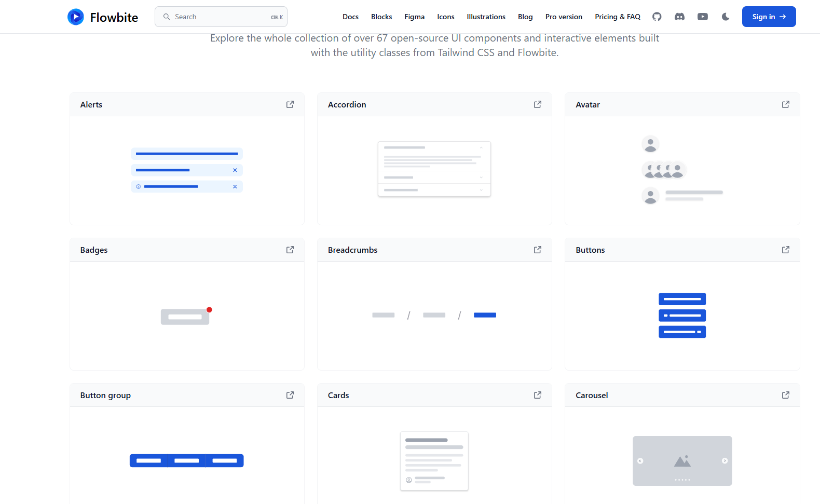
Task: Open the Docs menu item
Action: pyautogui.click(x=350, y=17)
